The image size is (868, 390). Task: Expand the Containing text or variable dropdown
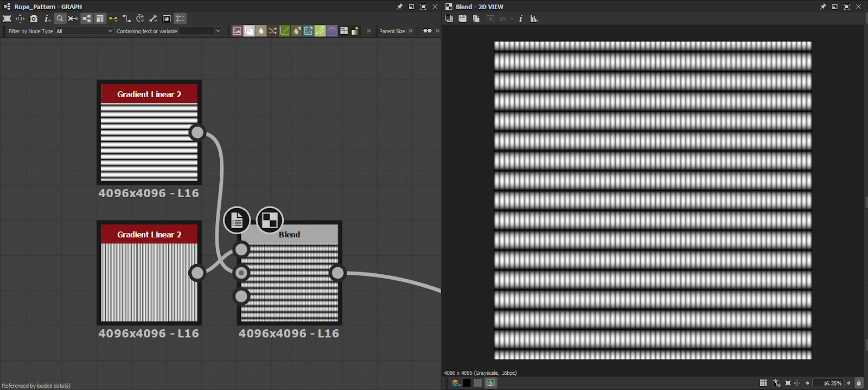click(218, 31)
